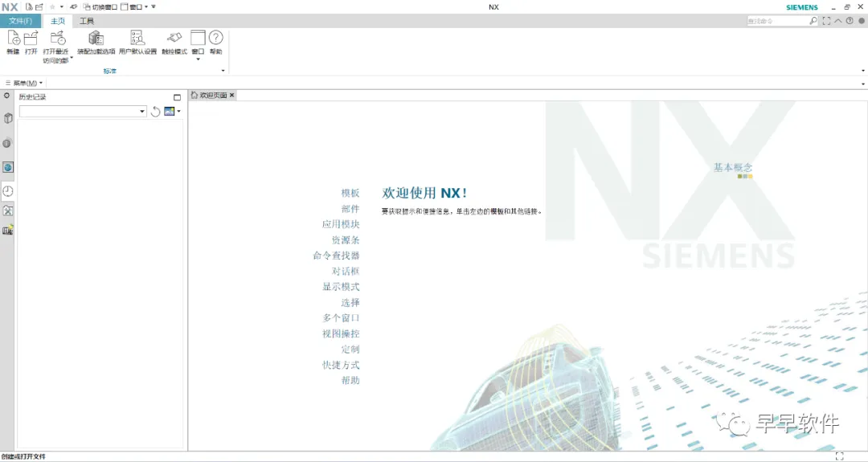Collapse the ribbon with the caret icon

pyautogui.click(x=838, y=21)
